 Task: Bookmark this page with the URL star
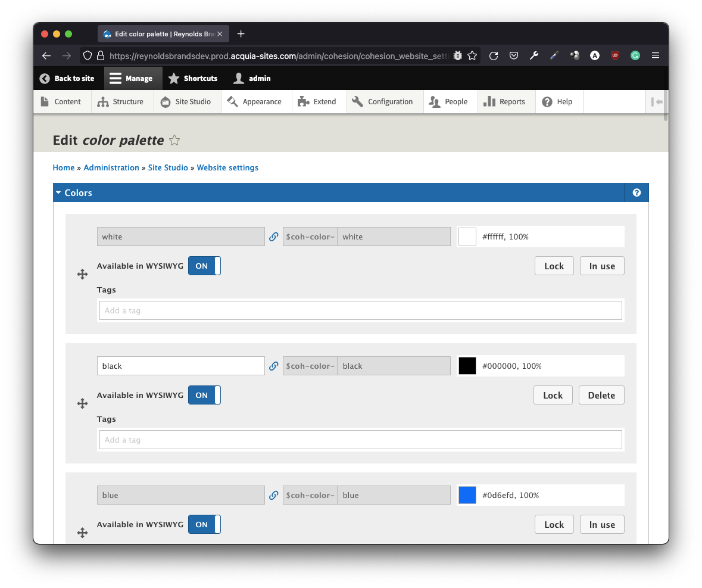[472, 55]
